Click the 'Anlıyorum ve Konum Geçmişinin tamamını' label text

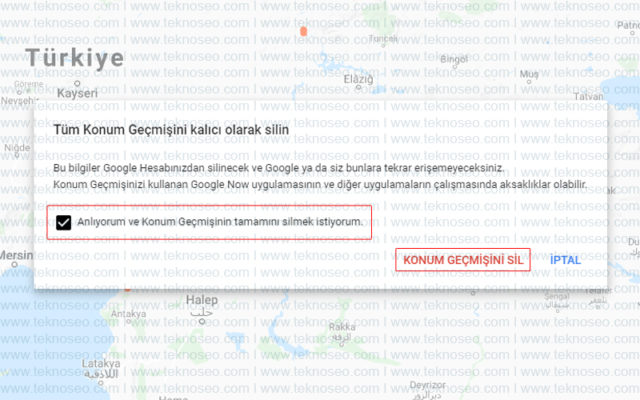[220, 222]
